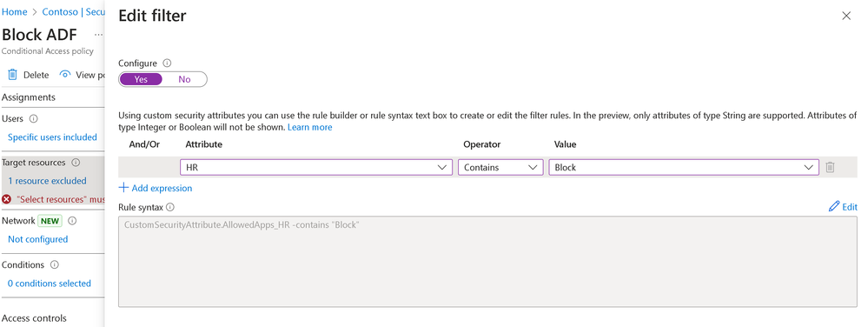Set Configure toggle to Yes
This screenshot has width=868, height=327.
[141, 79]
